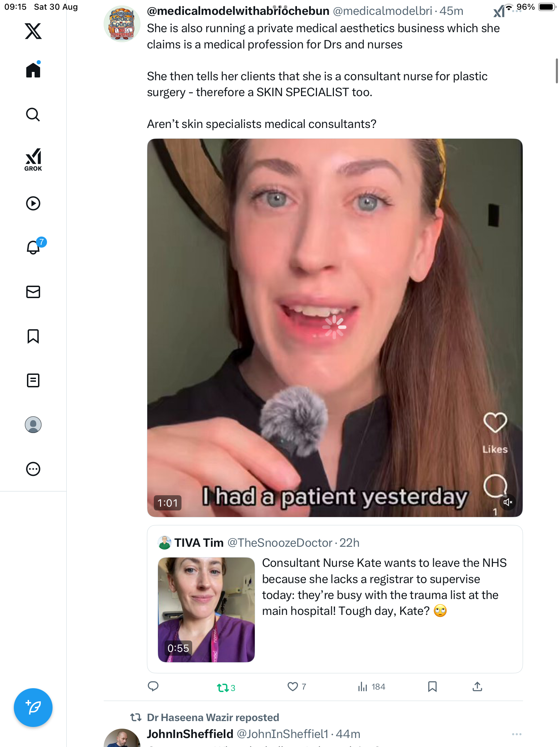Screen dimensions: 560x747
Task: Unmute the video with the speaker icon
Action: click(x=507, y=502)
